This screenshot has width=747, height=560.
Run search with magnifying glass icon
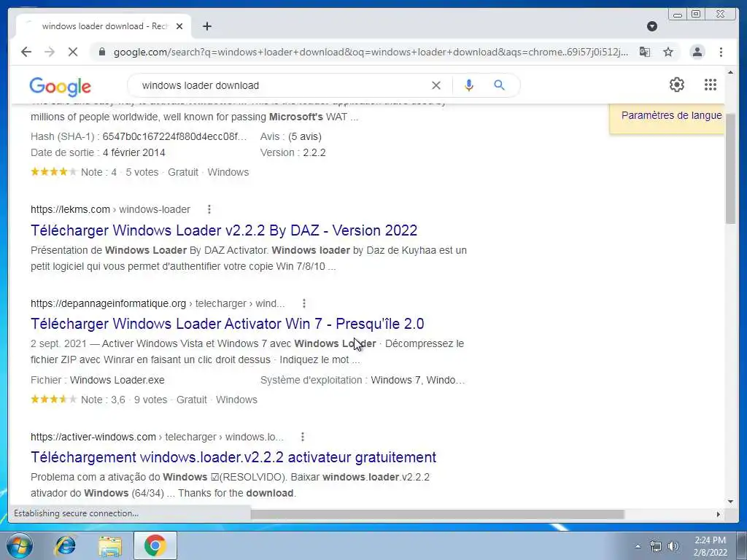[x=499, y=85]
